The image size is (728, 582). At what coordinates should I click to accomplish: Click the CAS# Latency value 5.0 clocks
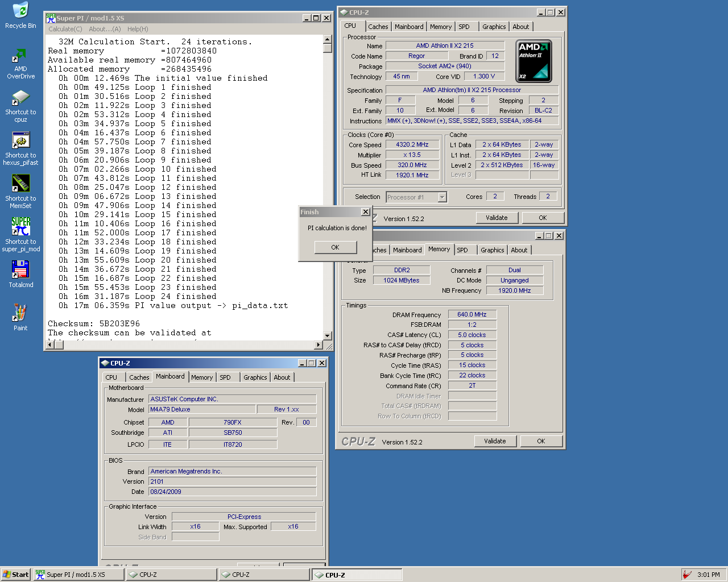(x=472, y=335)
